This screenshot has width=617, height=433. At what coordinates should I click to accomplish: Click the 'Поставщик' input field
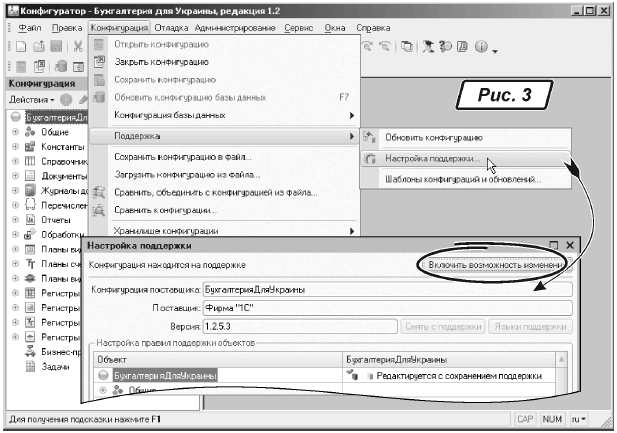385,308
